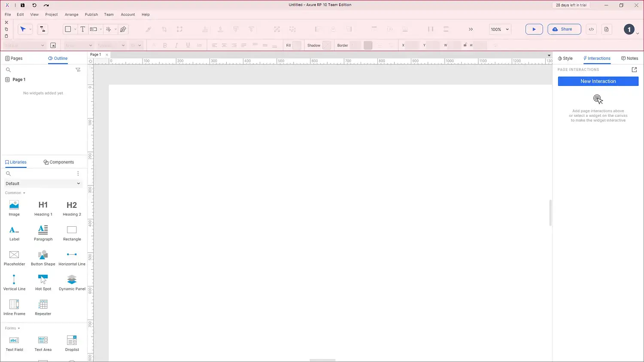Viewport: 644px width, 362px height.
Task: Click the New Interaction button
Action: (598, 81)
